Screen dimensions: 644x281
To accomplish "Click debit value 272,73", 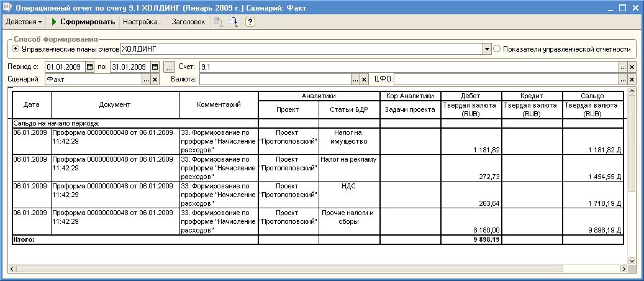I will [489, 177].
